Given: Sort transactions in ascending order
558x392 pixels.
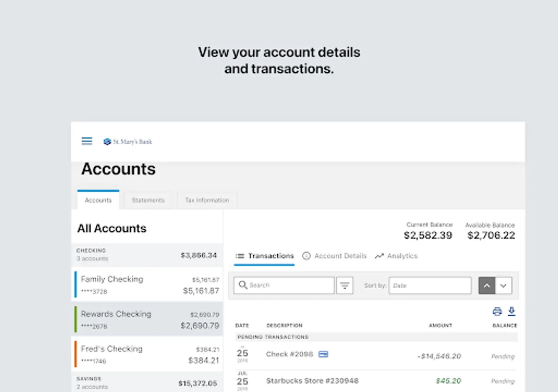Looking at the screenshot, I should [487, 286].
